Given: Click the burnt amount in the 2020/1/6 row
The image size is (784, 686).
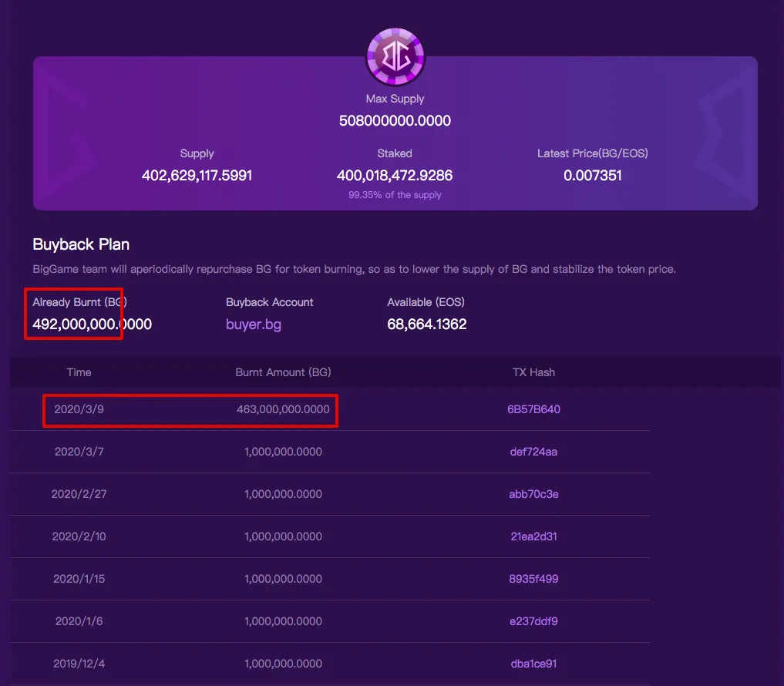Looking at the screenshot, I should coord(283,621).
